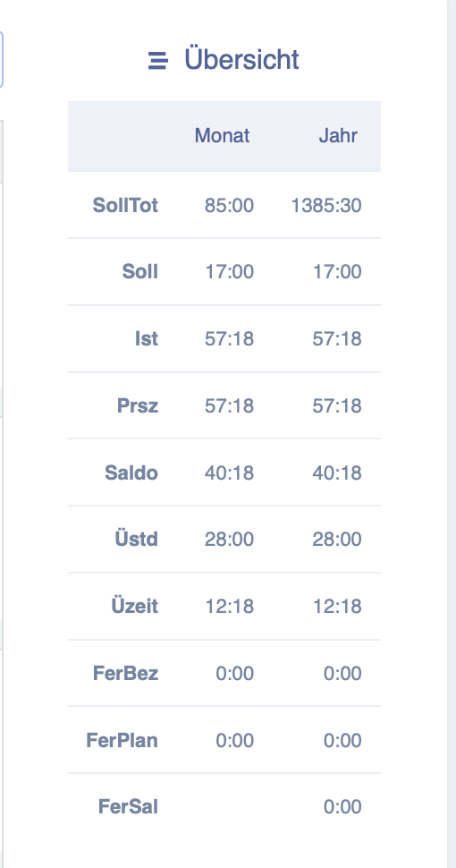456x868 pixels.
Task: Click the SollTot row label
Action: (125, 206)
